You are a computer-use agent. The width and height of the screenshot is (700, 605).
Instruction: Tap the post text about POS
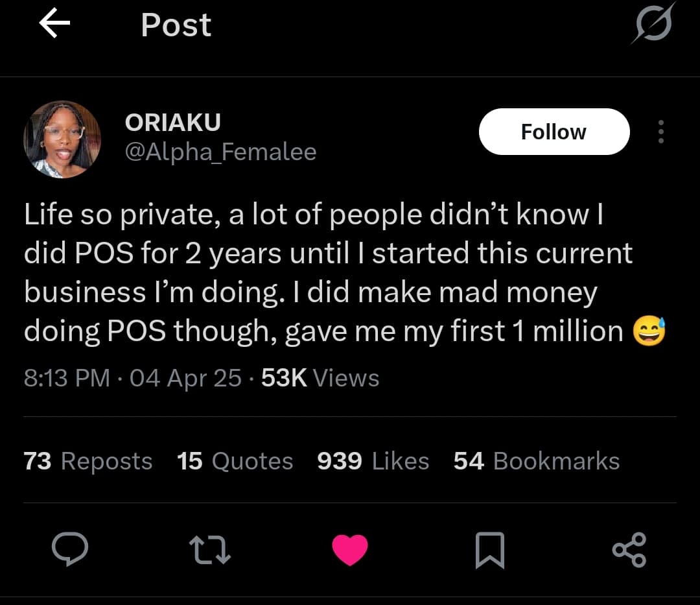[324, 273]
